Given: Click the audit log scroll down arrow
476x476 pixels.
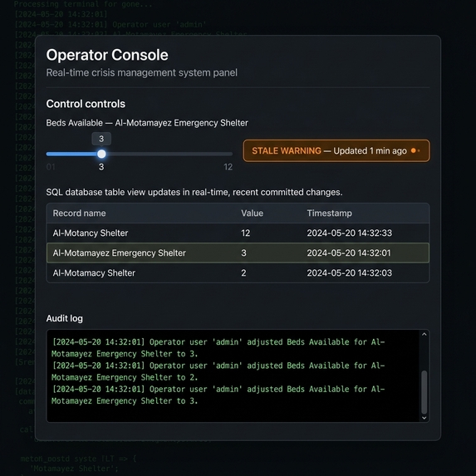Looking at the screenshot, I should tap(424, 418).
